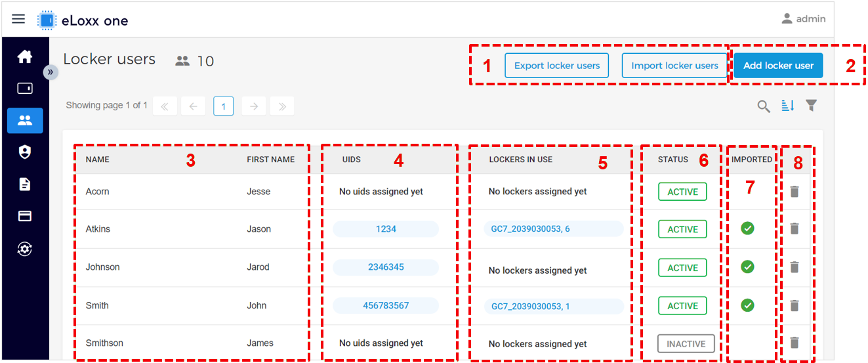Toggle ACTIVE status for Johnson

click(683, 268)
